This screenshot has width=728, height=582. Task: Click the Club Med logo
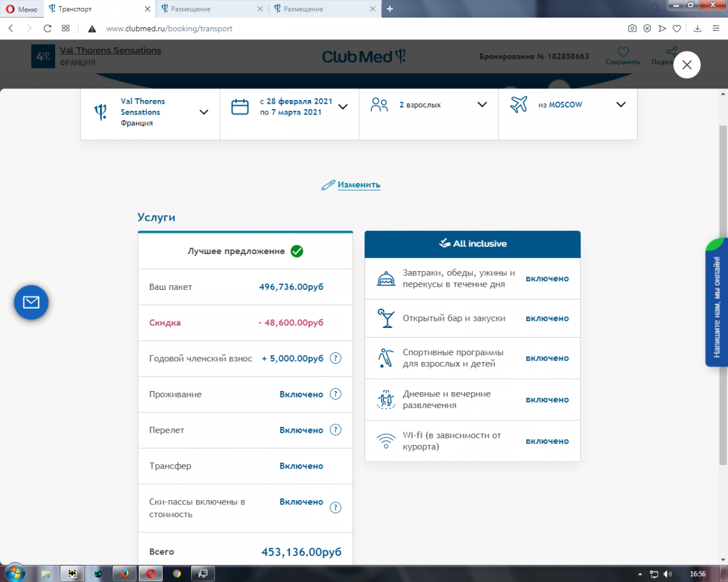[x=363, y=56]
